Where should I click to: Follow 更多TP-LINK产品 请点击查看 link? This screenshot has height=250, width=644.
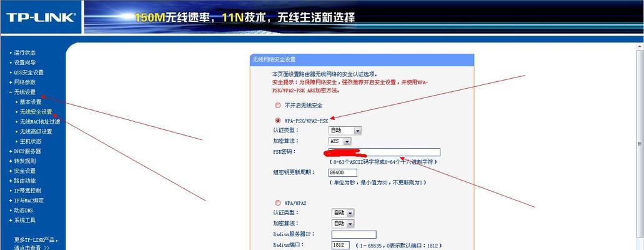coord(36,244)
